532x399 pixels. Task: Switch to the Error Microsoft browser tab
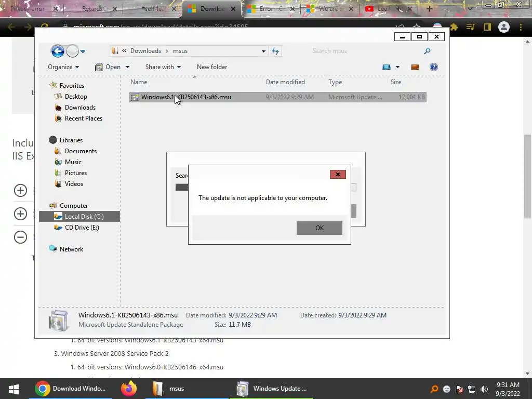[x=270, y=9]
